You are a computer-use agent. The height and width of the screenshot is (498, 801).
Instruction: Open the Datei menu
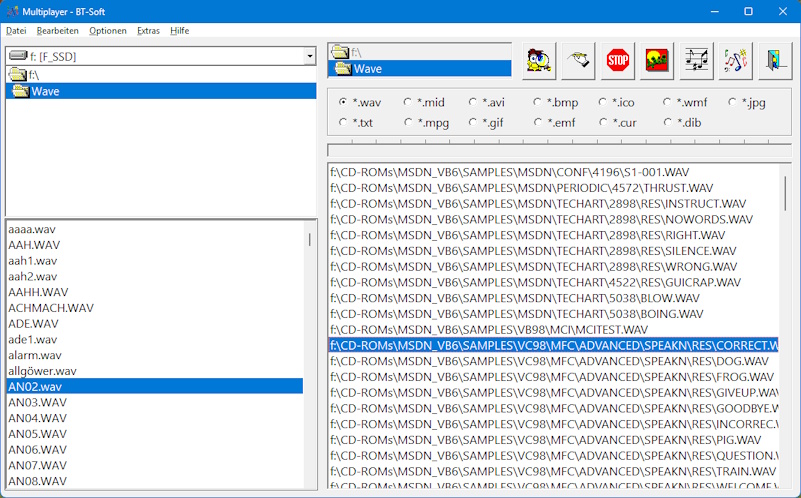16,31
